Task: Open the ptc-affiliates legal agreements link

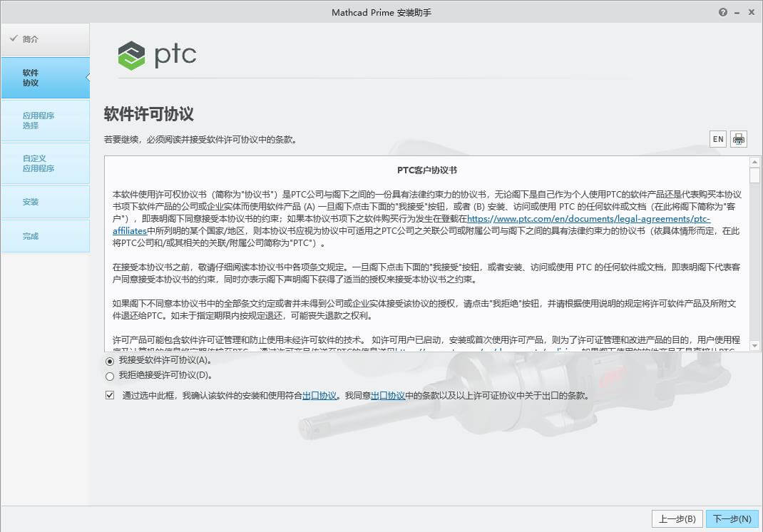Action: (x=588, y=219)
